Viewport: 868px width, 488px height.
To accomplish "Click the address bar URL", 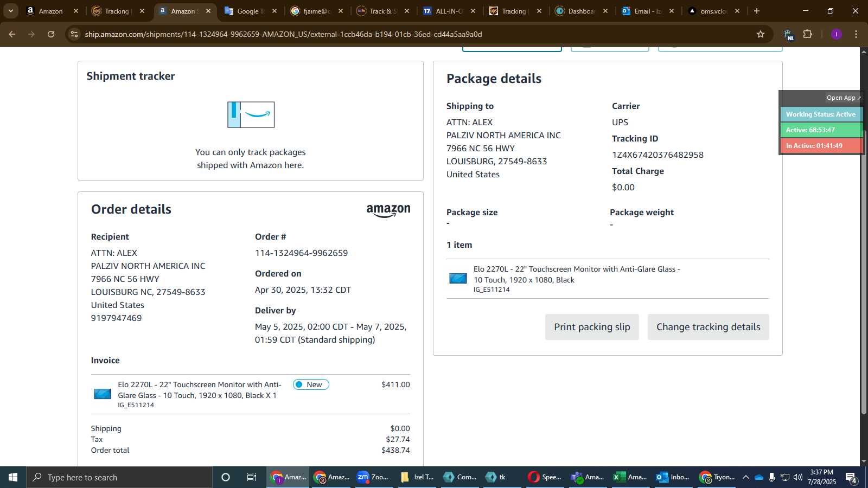I will coord(283,34).
